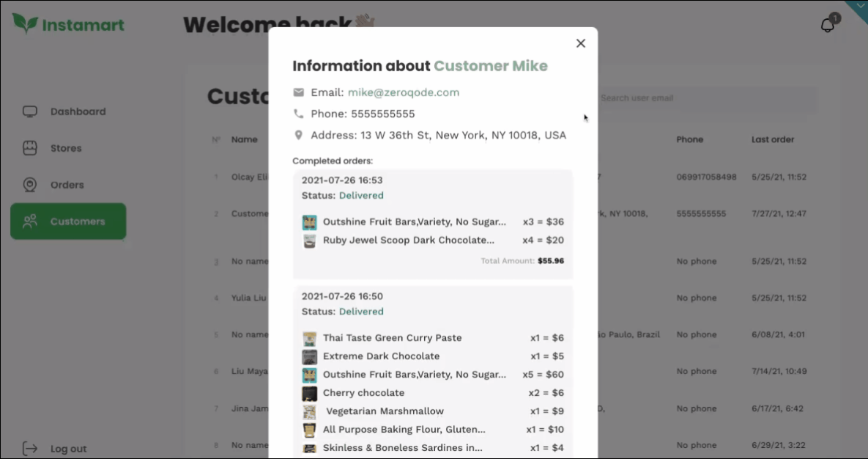Click last order 7/27/21, 12:47 cell
Screen dimensions: 868x459
tap(779, 213)
